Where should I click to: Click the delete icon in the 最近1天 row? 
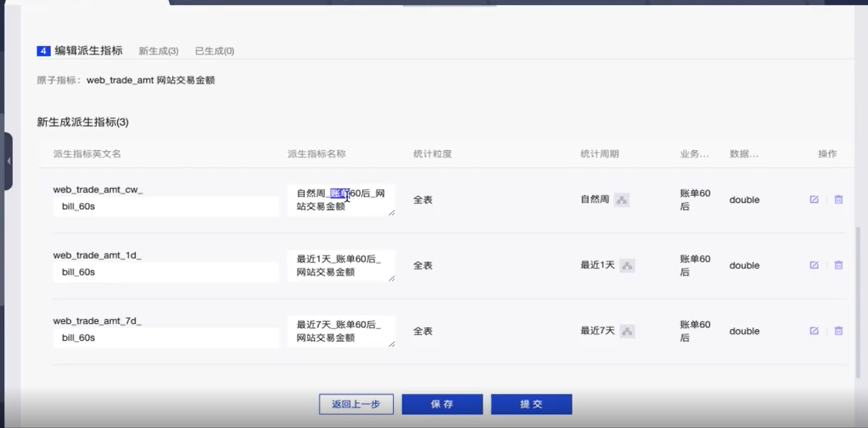(x=838, y=265)
